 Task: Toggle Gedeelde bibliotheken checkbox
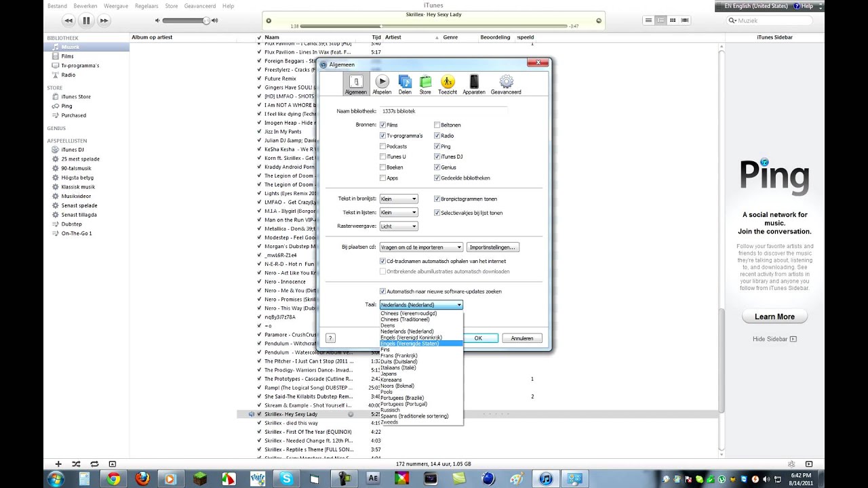point(437,178)
